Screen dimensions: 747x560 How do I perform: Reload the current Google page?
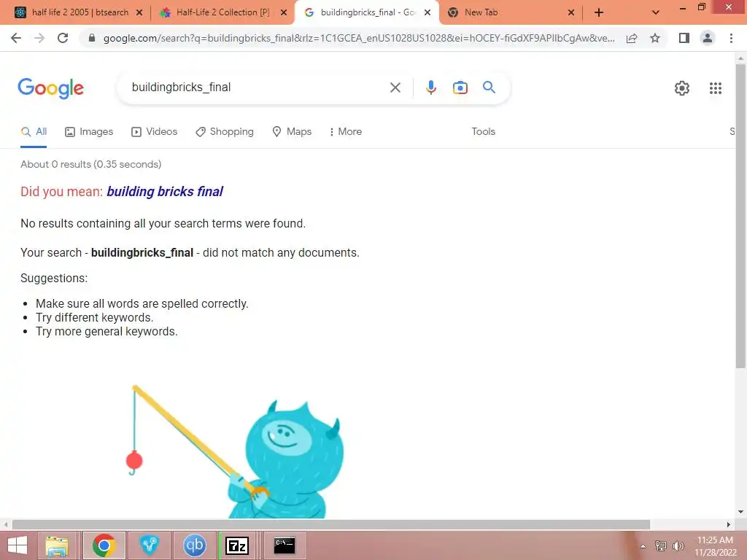[63, 38]
